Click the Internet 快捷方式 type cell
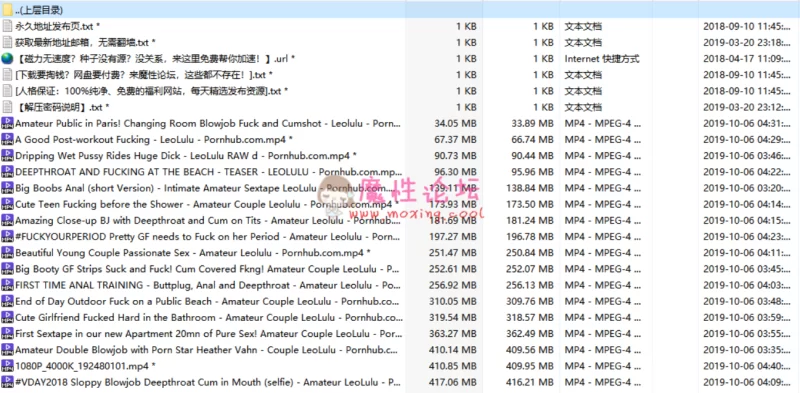 602,59
